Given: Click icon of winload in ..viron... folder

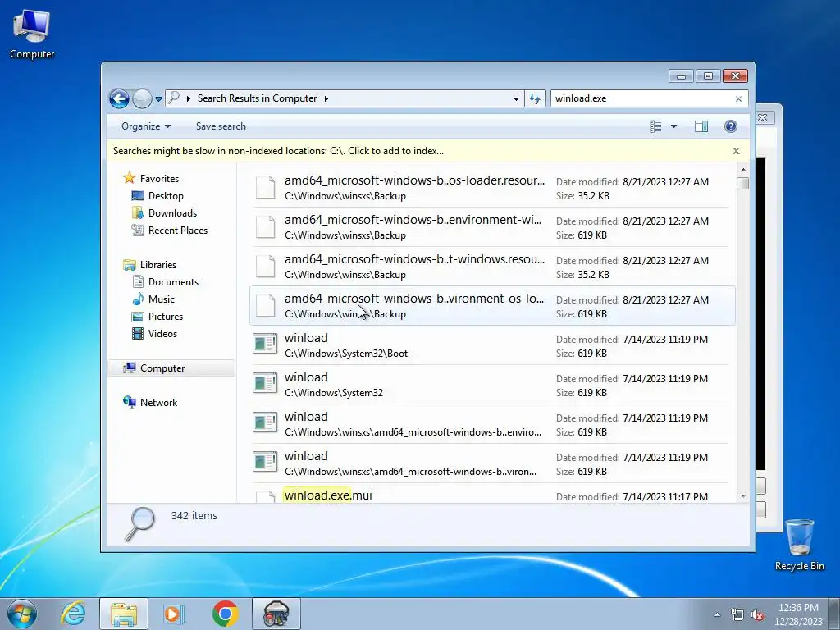Looking at the screenshot, I should click(x=265, y=462).
